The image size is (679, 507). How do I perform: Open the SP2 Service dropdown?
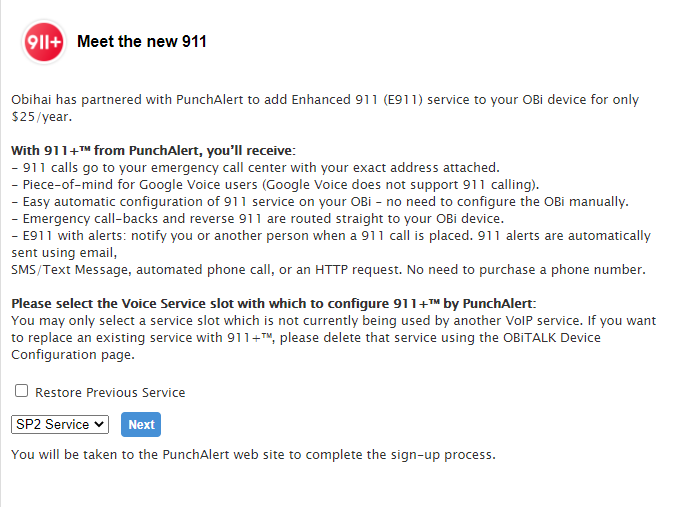pyautogui.click(x=60, y=424)
